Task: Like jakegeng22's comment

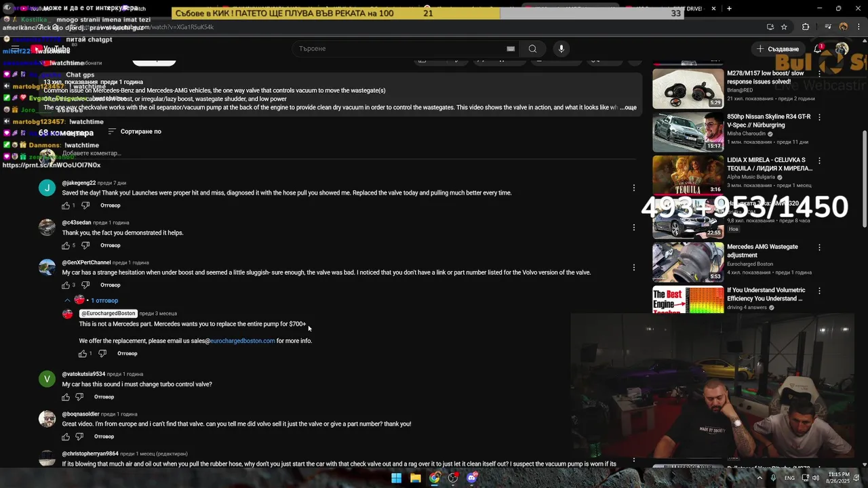Action: coord(66,205)
